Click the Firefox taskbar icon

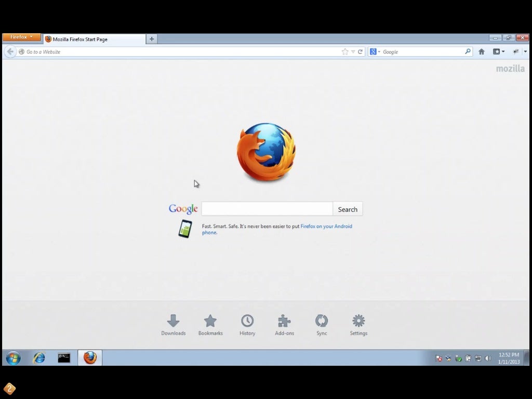(x=90, y=357)
